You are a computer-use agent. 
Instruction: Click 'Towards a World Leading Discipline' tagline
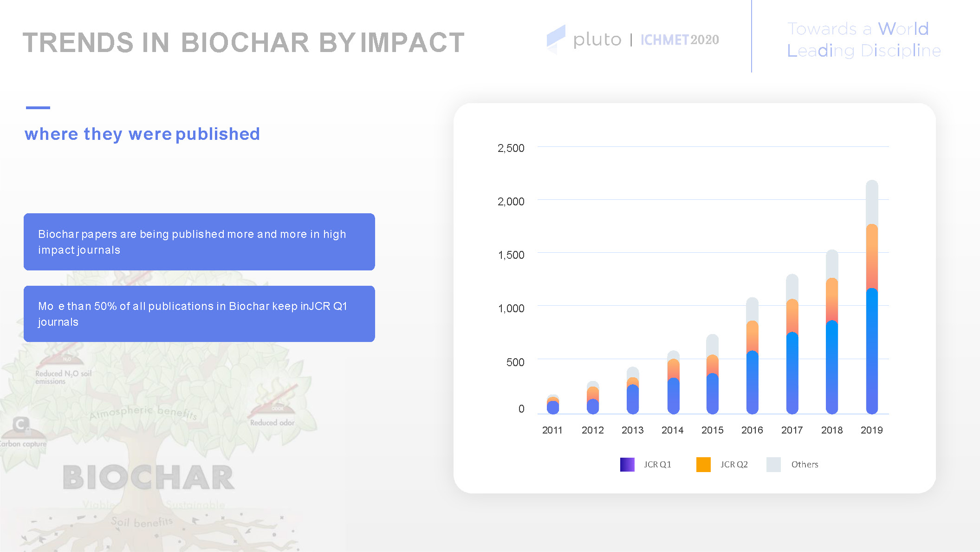pyautogui.click(x=863, y=39)
